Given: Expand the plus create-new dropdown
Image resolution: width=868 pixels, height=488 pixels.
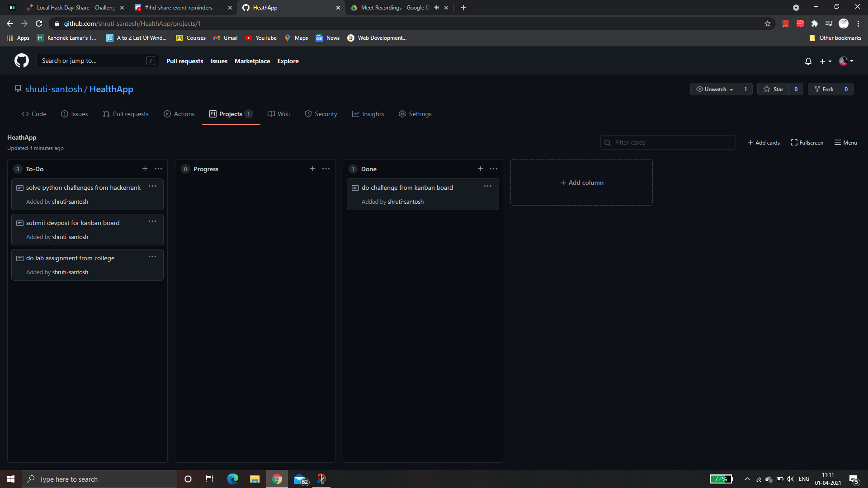Looking at the screenshot, I should point(826,61).
